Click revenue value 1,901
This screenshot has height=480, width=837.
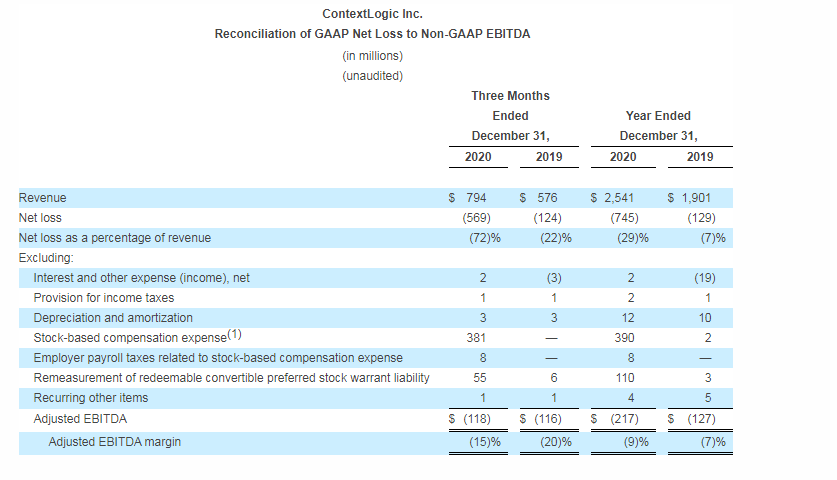coord(696,198)
